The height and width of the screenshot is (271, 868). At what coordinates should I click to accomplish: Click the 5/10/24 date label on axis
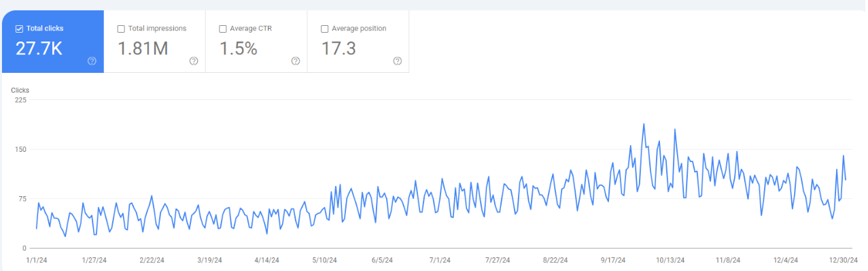coord(324,260)
